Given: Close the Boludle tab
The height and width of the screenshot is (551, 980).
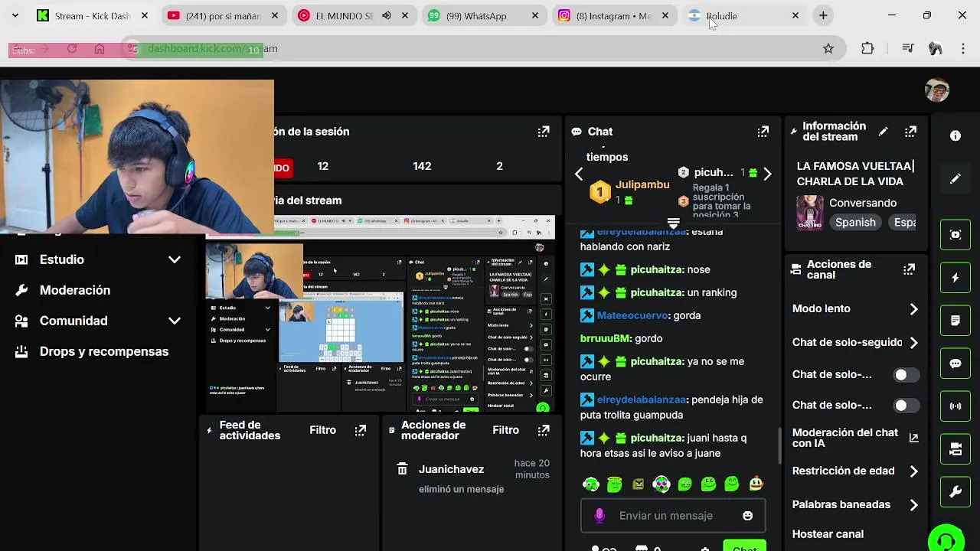Looking at the screenshot, I should click(795, 15).
